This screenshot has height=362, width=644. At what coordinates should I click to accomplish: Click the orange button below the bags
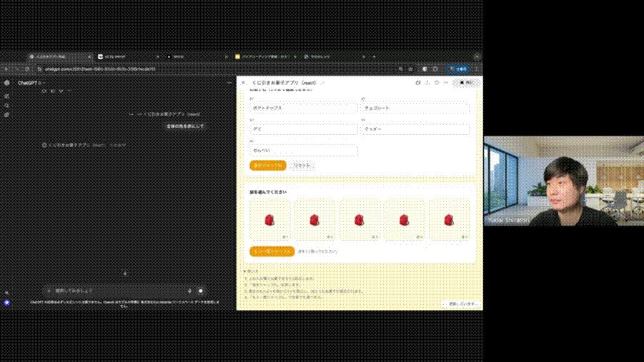272,251
